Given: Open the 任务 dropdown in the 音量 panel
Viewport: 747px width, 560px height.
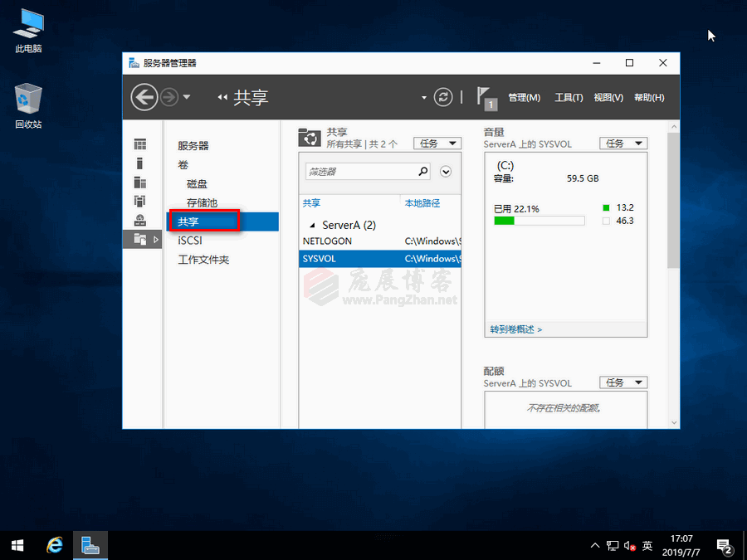Looking at the screenshot, I should (623, 143).
